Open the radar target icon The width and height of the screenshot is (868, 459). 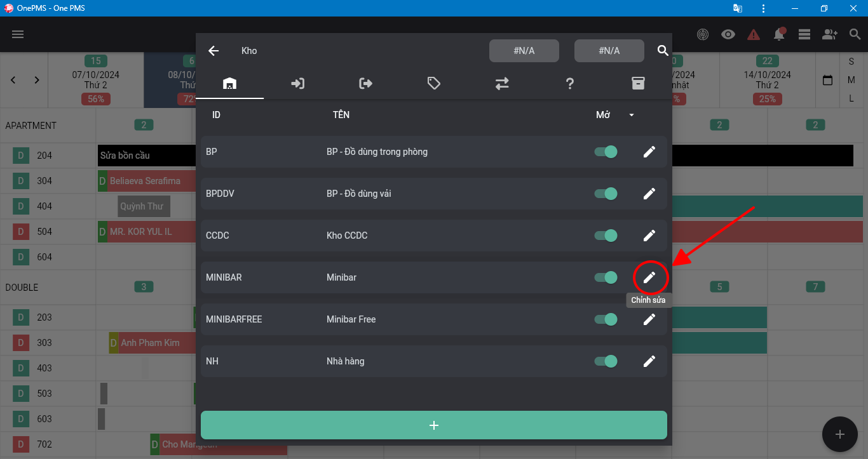(703, 34)
